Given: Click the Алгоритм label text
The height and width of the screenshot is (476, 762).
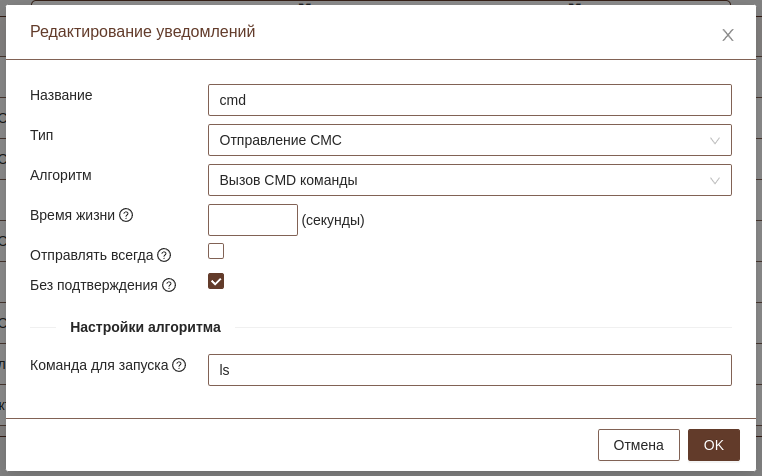Looking at the screenshot, I should 61,175.
